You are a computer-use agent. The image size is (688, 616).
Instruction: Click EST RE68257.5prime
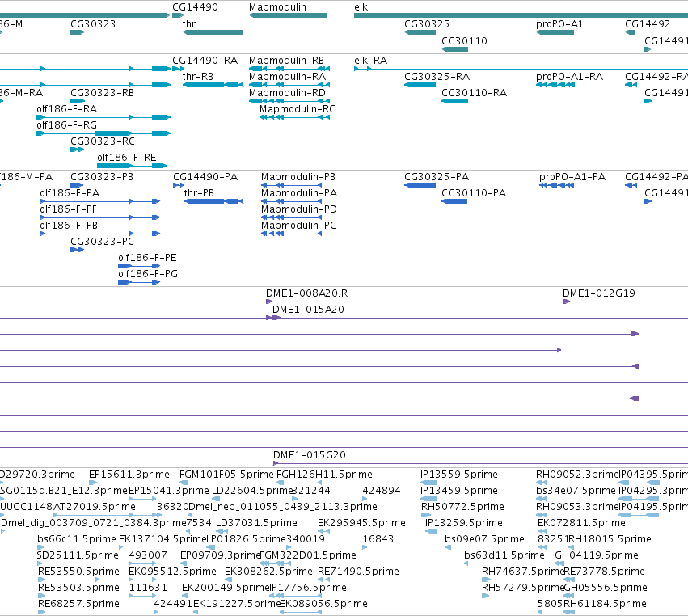78,604
